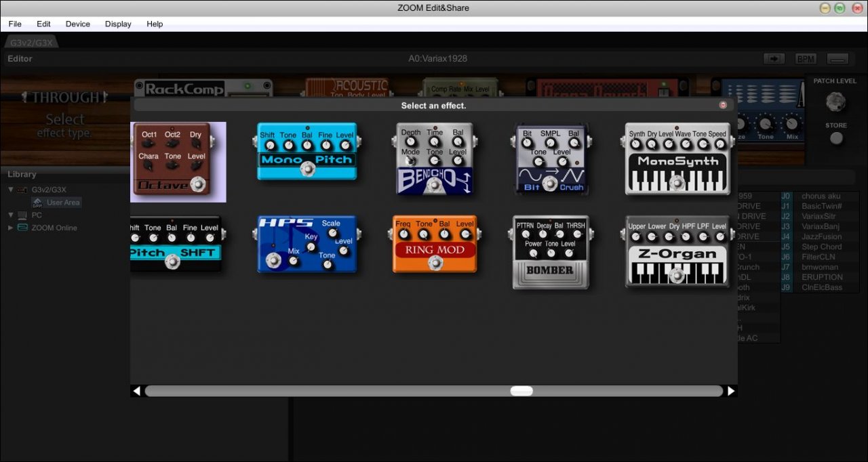Click the ZOOM Online icon in Library
This screenshot has width=868, height=462.
pyautogui.click(x=22, y=228)
